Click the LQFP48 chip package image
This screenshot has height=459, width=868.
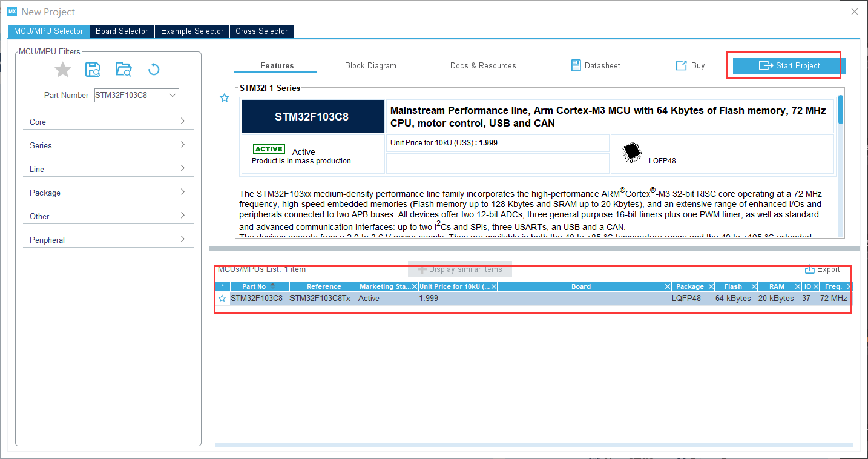click(632, 151)
